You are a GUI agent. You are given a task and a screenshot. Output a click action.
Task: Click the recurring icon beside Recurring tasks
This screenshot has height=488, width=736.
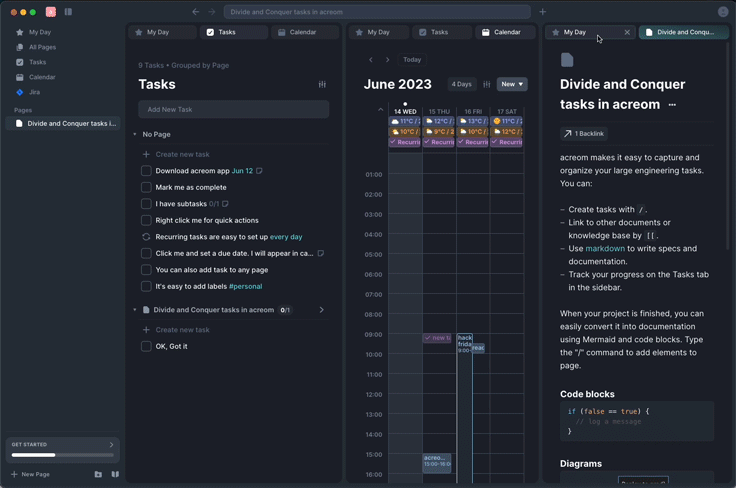pyautogui.click(x=146, y=237)
